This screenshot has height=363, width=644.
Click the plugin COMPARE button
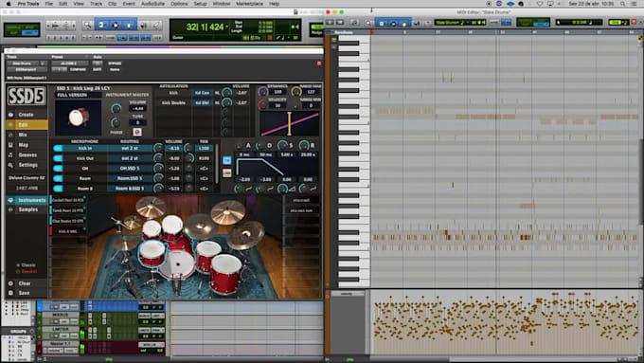(78, 69)
